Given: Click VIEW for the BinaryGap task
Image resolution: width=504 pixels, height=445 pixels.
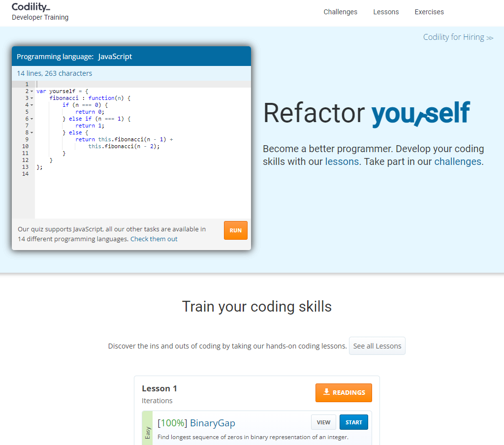Looking at the screenshot, I should coord(323,422).
